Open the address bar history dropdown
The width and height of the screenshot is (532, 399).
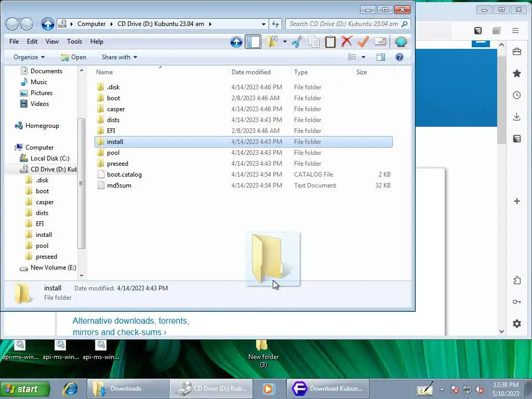[x=263, y=24]
